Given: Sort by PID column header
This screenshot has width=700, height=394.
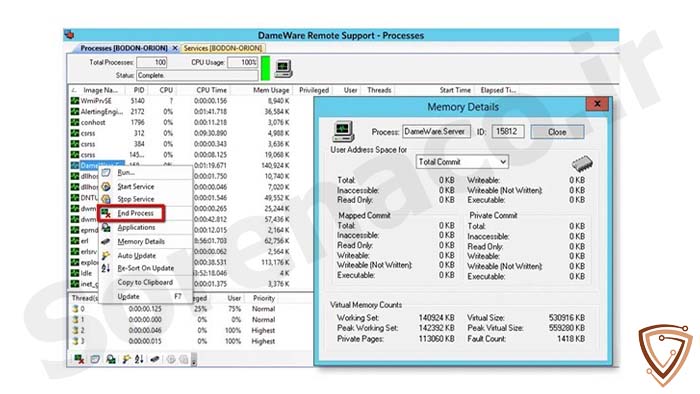Looking at the screenshot, I should coord(139,90).
